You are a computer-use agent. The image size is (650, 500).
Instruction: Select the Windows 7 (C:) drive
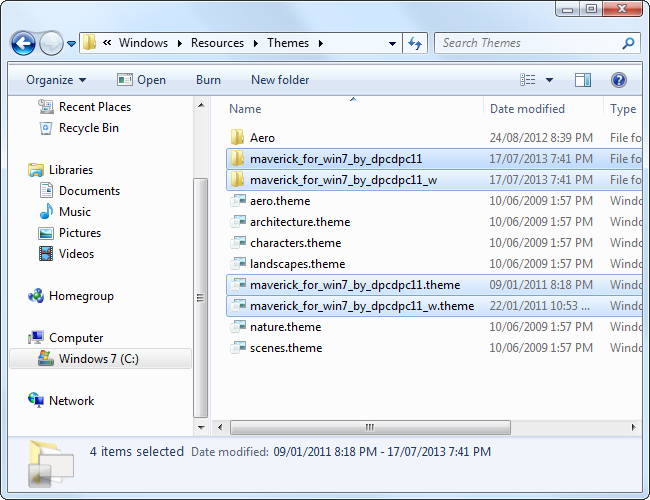coord(98,359)
